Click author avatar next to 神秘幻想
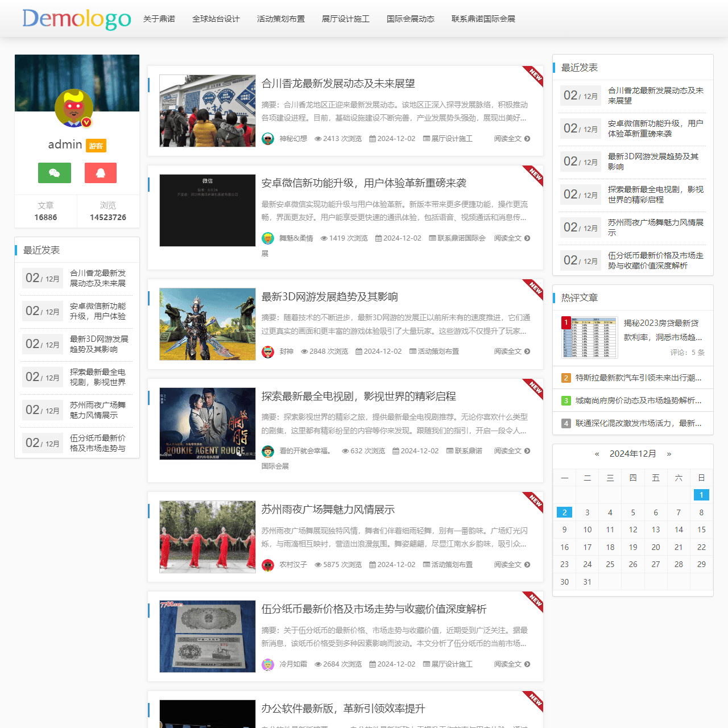The image size is (728, 728). pos(268,139)
